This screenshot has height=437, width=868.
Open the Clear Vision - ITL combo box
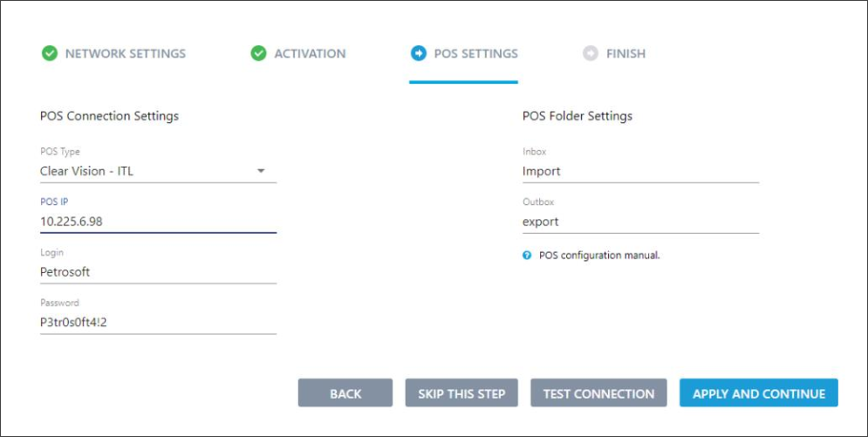[x=158, y=171]
